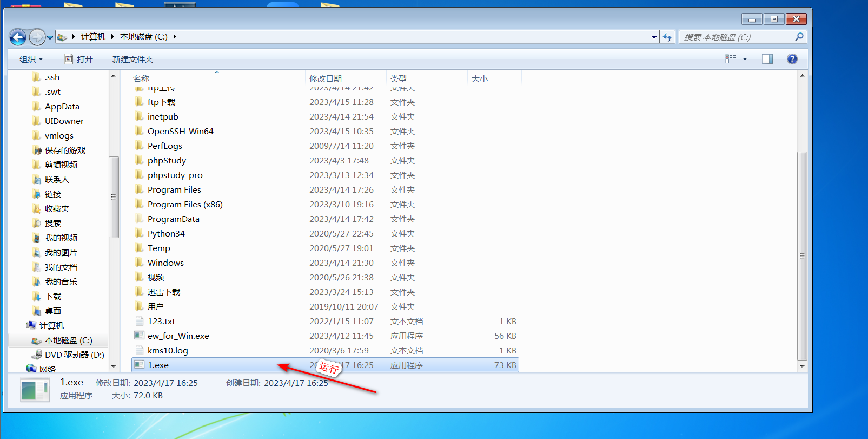Sort by 修改日期 column header

[326, 78]
